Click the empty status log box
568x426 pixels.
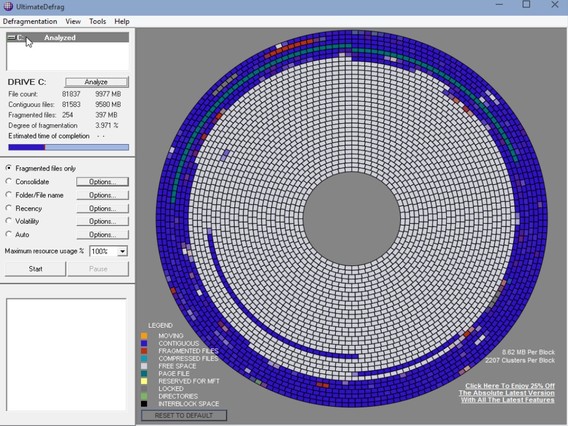66,355
